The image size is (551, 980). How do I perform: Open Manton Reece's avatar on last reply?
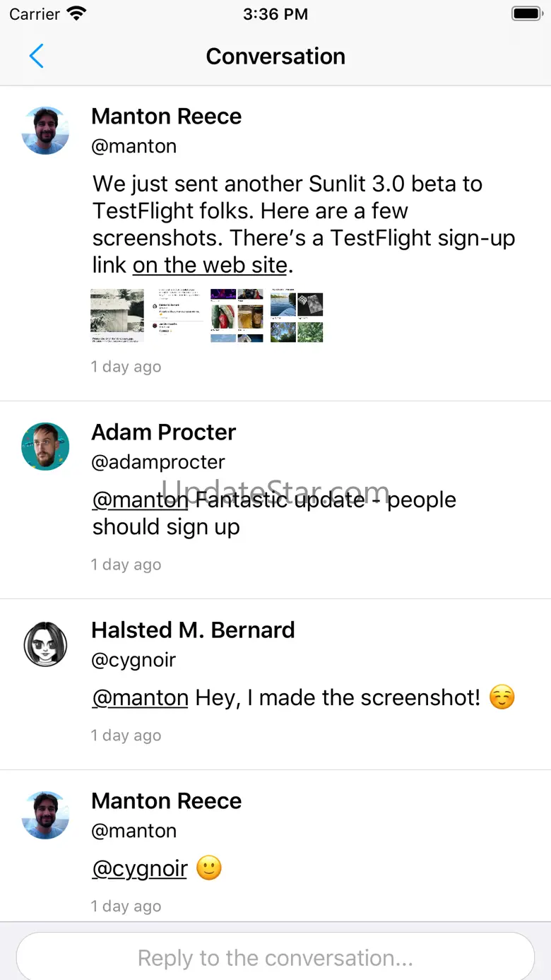(x=45, y=815)
